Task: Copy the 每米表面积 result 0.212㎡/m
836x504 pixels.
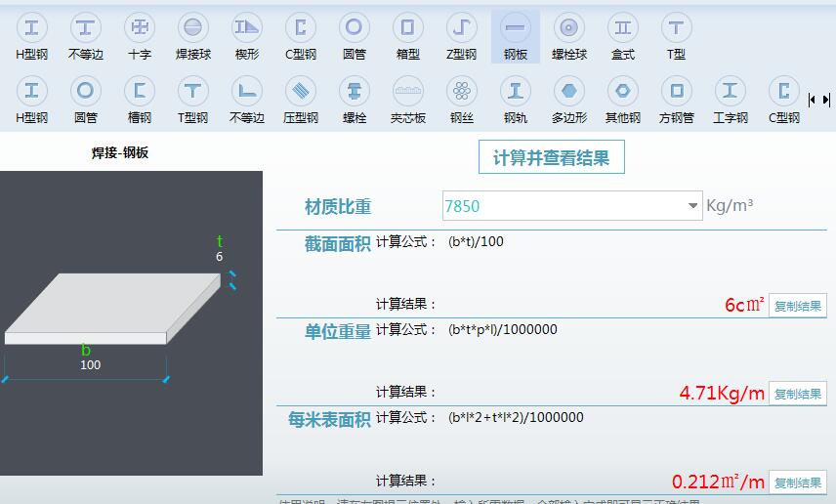Action: click(x=798, y=483)
